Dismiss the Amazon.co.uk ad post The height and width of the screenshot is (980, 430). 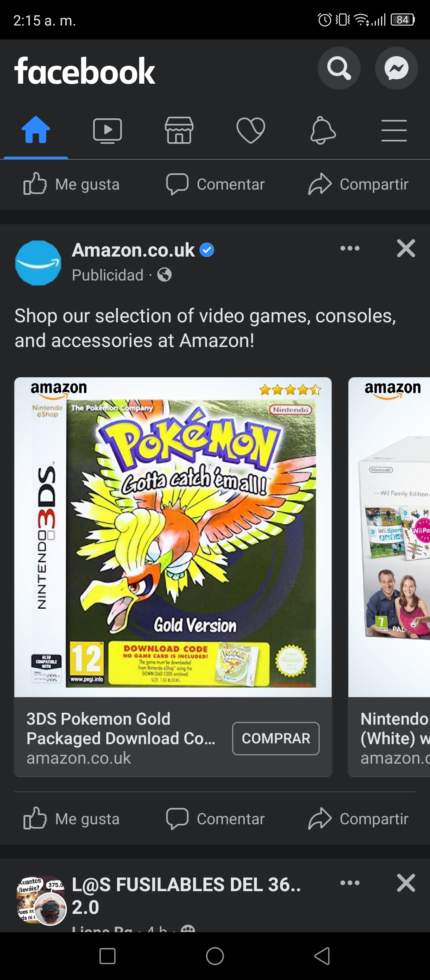click(x=406, y=248)
